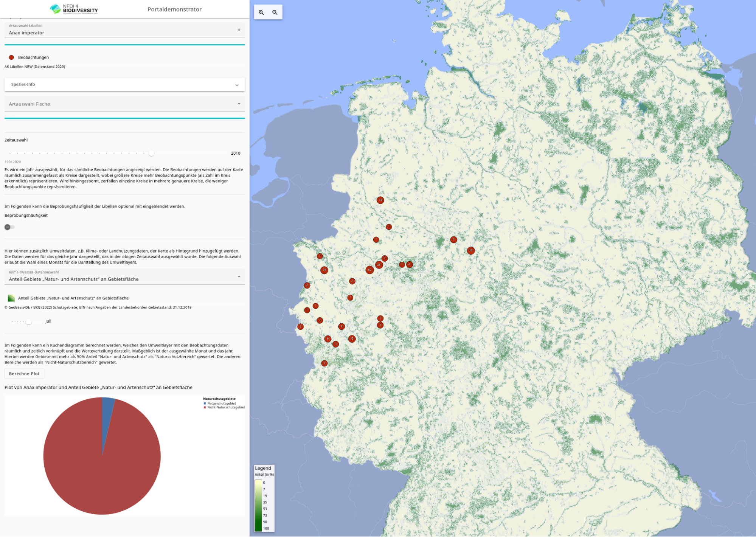Expand the Spezies-Info panel
Image resolution: width=756 pixels, height=537 pixels.
(125, 84)
